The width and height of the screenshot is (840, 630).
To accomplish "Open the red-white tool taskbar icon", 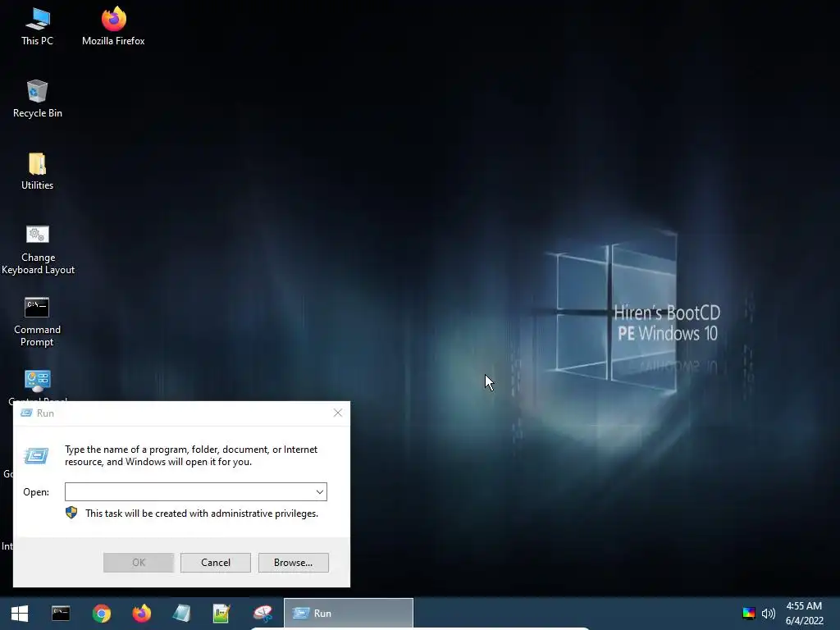I will tap(262, 614).
